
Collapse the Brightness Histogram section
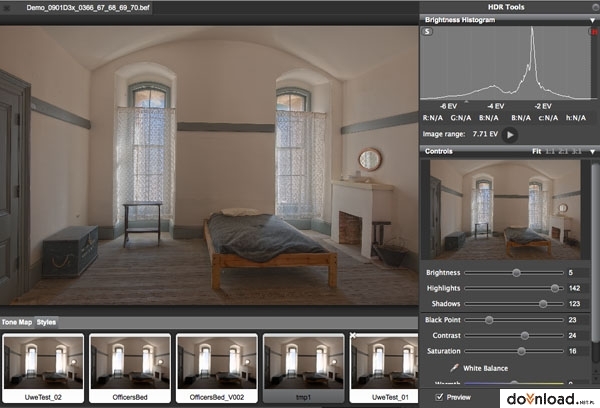pyautogui.click(x=592, y=20)
